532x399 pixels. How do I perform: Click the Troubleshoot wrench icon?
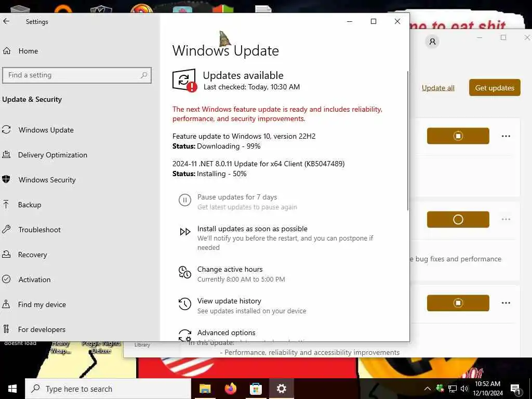pyautogui.click(x=6, y=229)
